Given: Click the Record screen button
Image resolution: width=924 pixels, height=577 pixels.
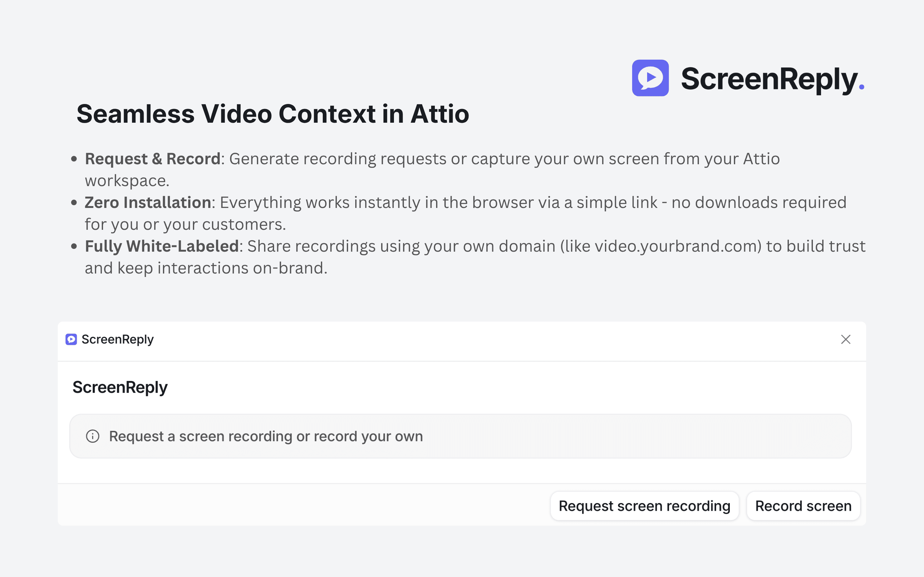Looking at the screenshot, I should coord(803,505).
